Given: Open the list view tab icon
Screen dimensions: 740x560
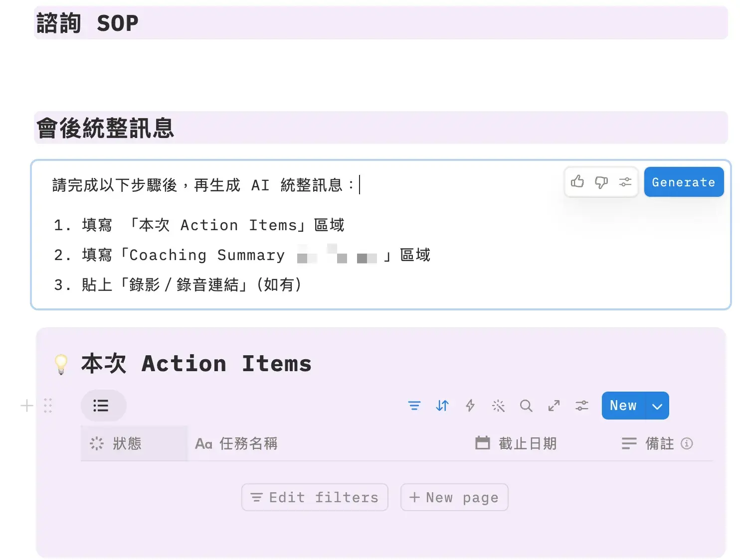Looking at the screenshot, I should point(103,406).
